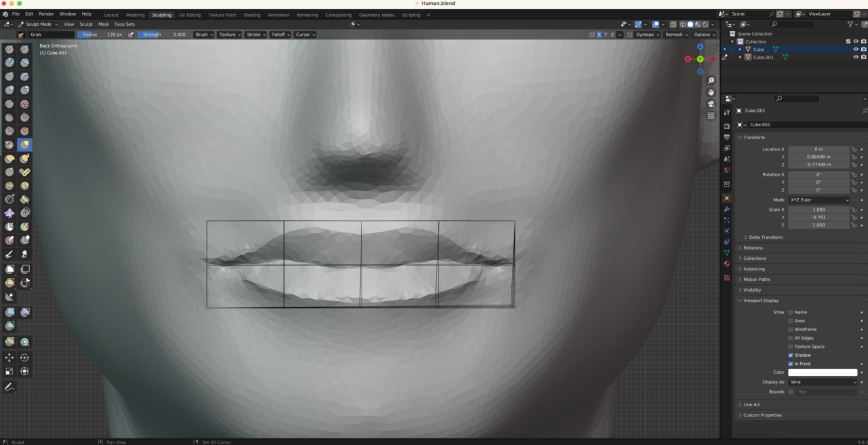Click the pan view hand icon
The width and height of the screenshot is (868, 445).
click(711, 92)
